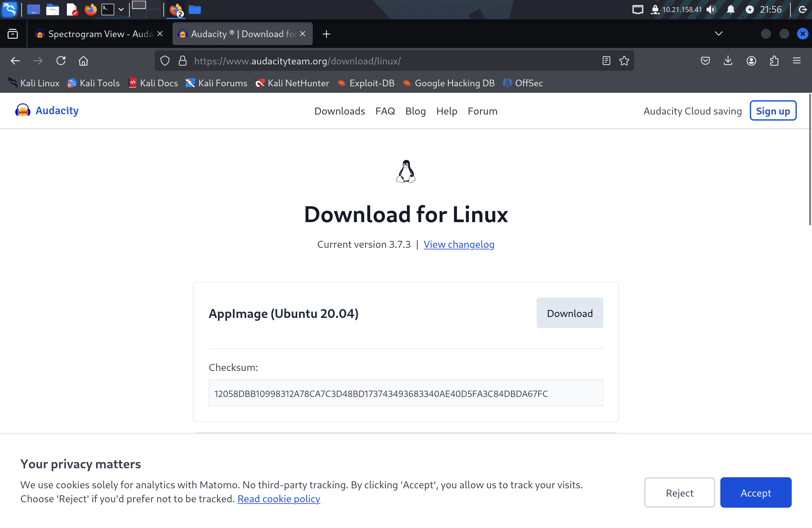
Task: Click the network IP 10.21.158.41 indicator
Action: pos(676,10)
